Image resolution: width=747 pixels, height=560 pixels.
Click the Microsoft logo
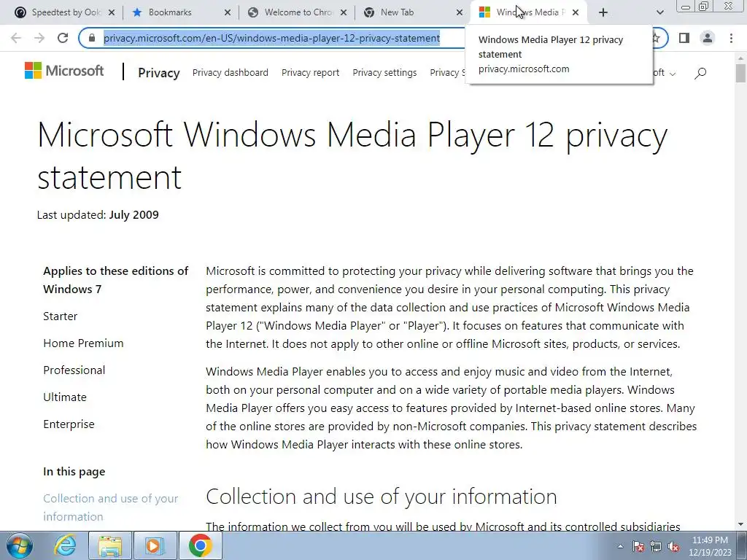point(64,71)
